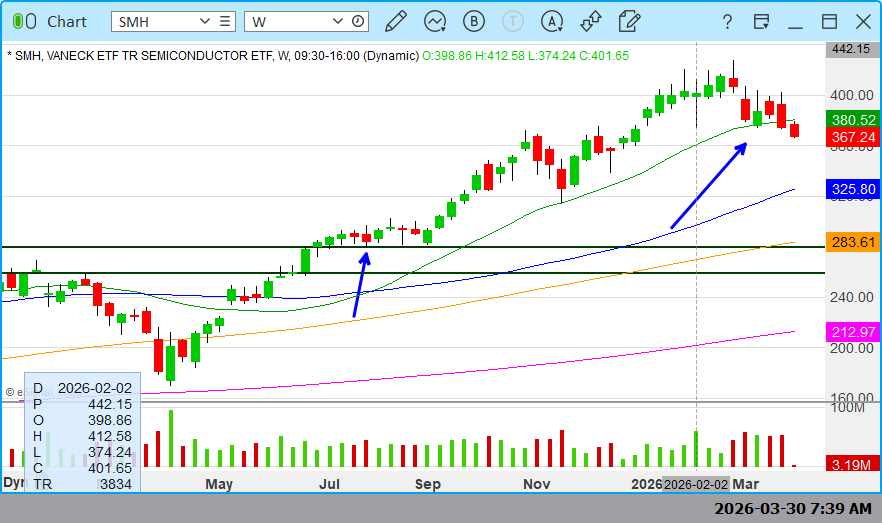This screenshot has height=523, width=882.
Task: Open the window layout menu icon
Action: [761, 21]
